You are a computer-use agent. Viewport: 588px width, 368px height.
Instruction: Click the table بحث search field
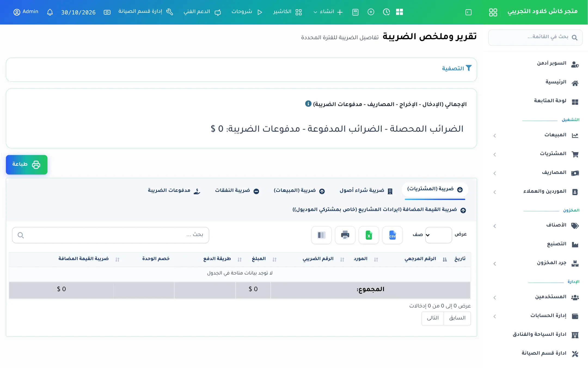tap(111, 235)
